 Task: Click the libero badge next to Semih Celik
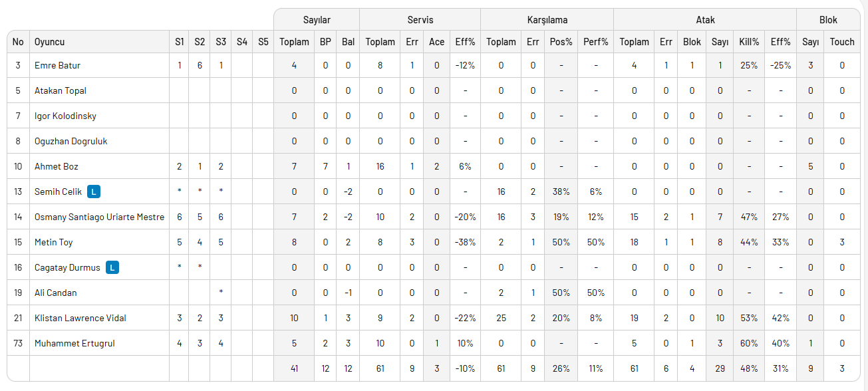[x=94, y=192]
